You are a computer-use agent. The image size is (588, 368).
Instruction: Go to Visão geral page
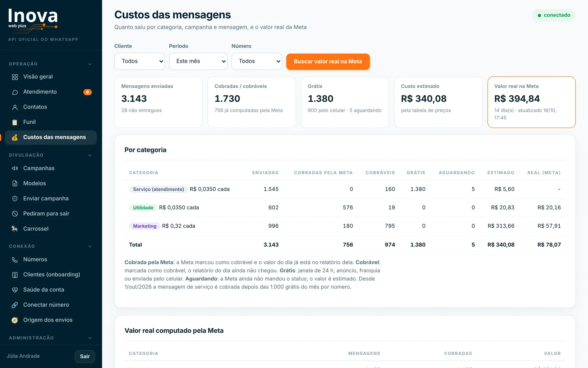coord(51,77)
